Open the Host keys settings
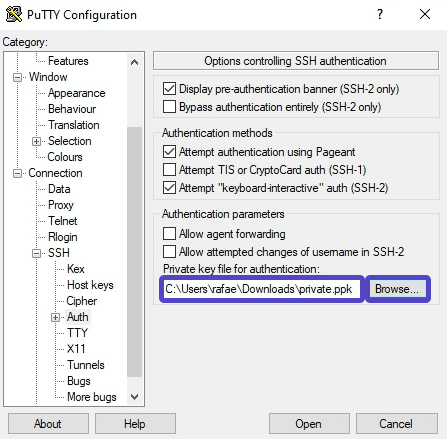The height and width of the screenshot is (439, 447). tap(90, 285)
